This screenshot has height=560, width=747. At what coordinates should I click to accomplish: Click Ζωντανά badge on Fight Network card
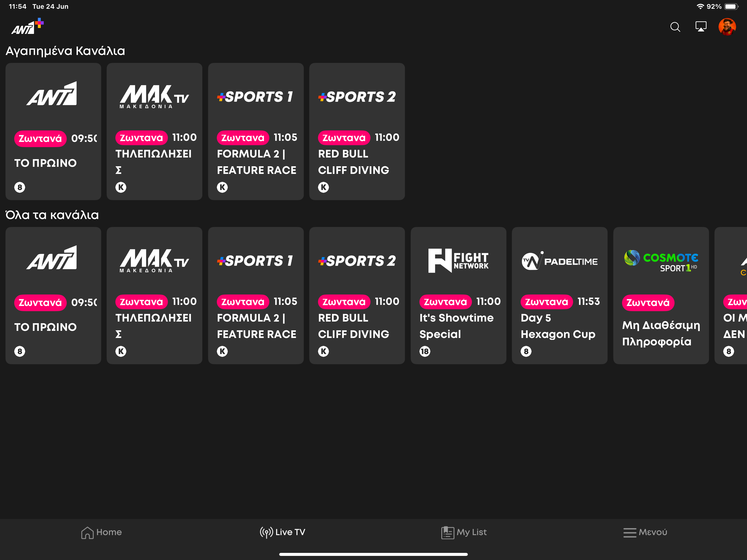[445, 302]
